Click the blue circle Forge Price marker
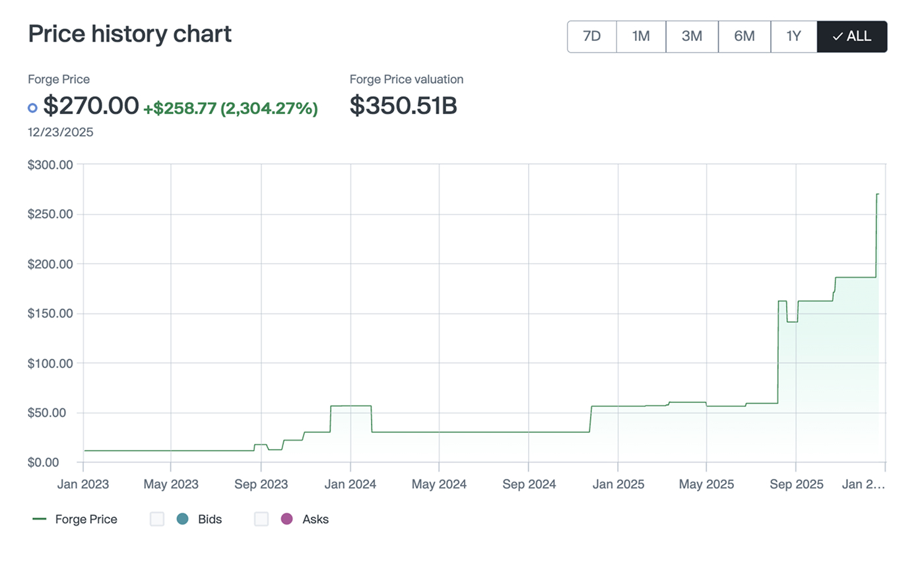 point(32,108)
